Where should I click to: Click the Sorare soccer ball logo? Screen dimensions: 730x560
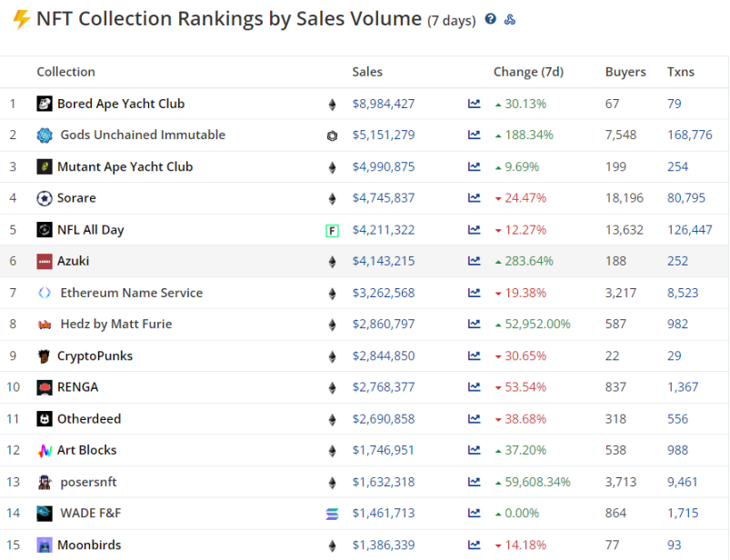pos(45,198)
